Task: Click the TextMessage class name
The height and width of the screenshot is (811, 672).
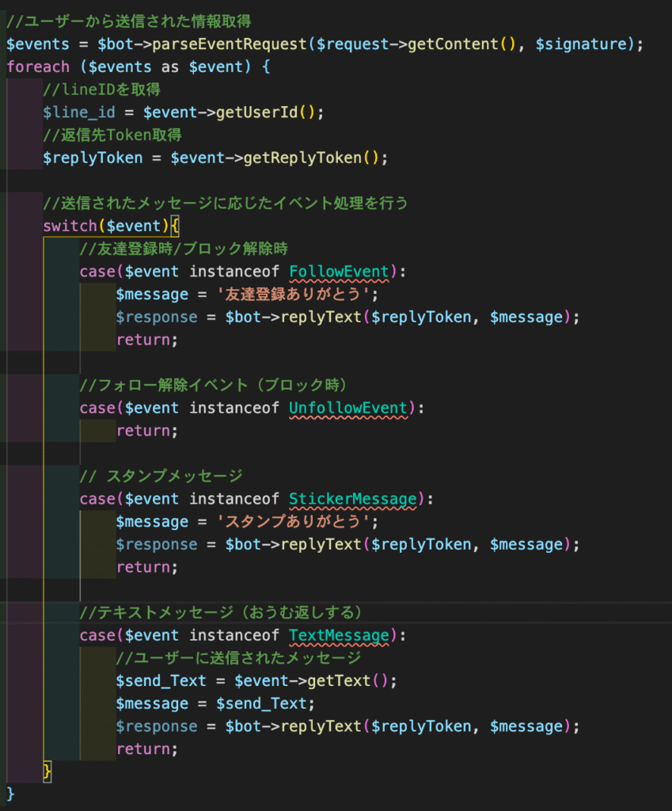Action: coord(339,635)
